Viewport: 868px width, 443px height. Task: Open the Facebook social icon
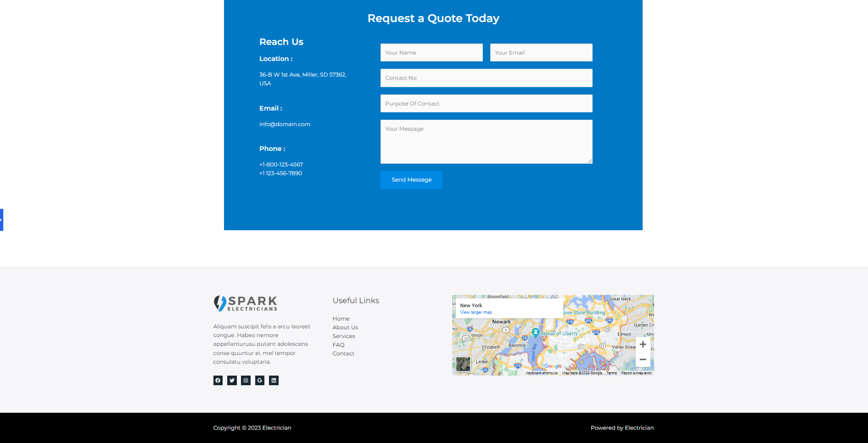pyautogui.click(x=218, y=380)
